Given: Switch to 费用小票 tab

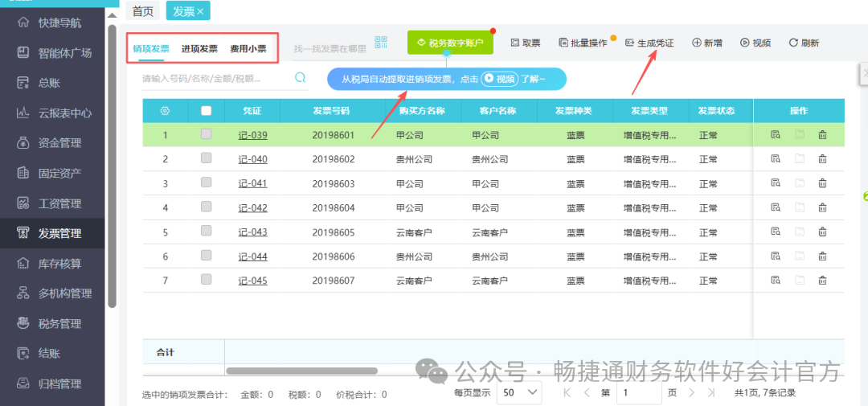Looking at the screenshot, I should [x=248, y=49].
